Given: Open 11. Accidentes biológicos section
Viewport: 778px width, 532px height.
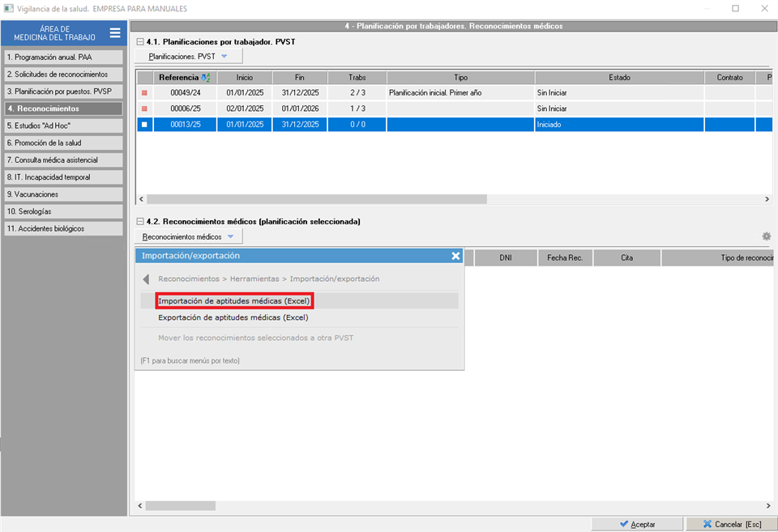Looking at the screenshot, I should point(63,228).
